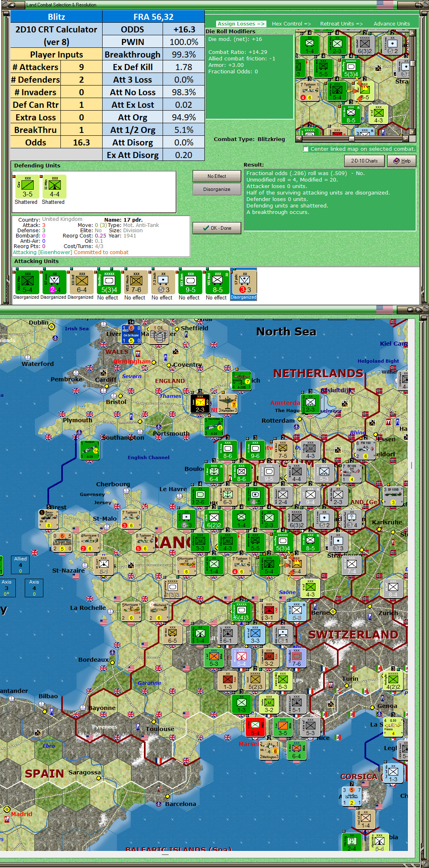This screenshot has height=868, width=429.
Task: Click the 5 Whirlwind fighter counter
Action: (x=159, y=611)
